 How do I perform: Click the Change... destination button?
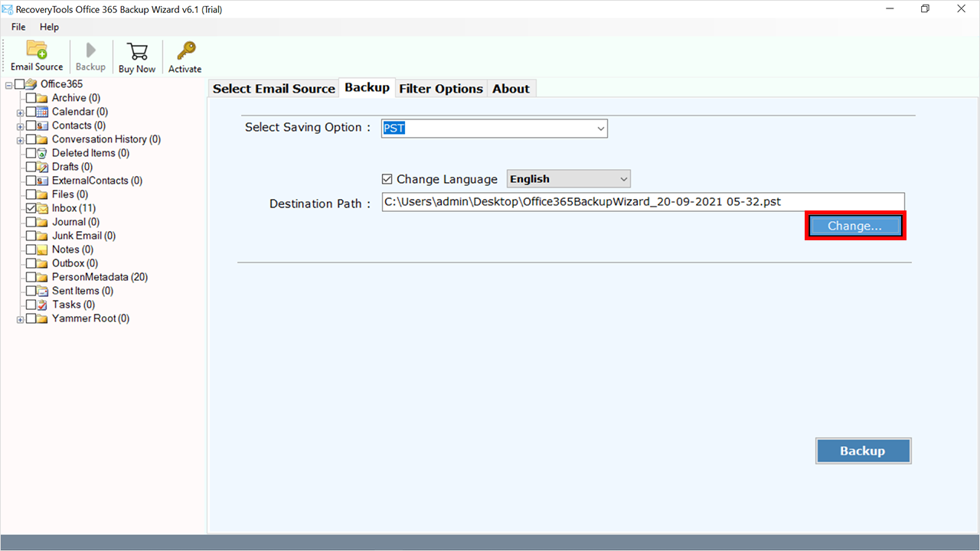coord(854,226)
